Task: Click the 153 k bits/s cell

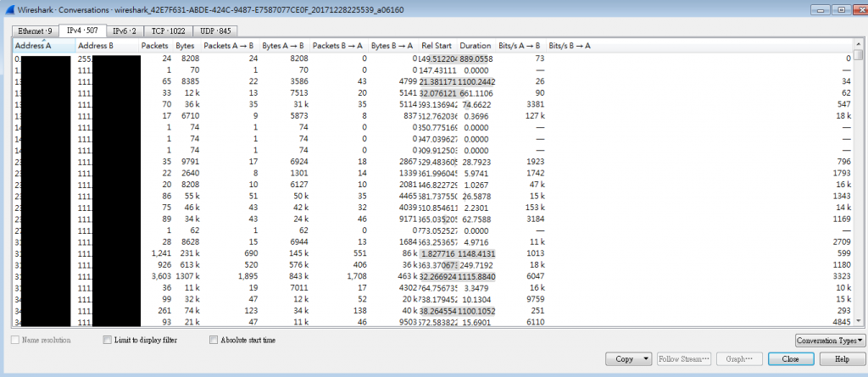Action: click(536, 207)
